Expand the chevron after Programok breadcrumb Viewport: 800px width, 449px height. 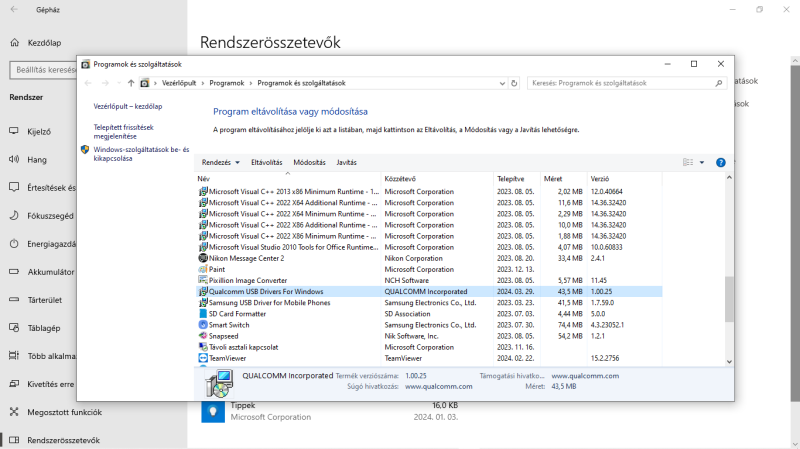pyautogui.click(x=251, y=83)
